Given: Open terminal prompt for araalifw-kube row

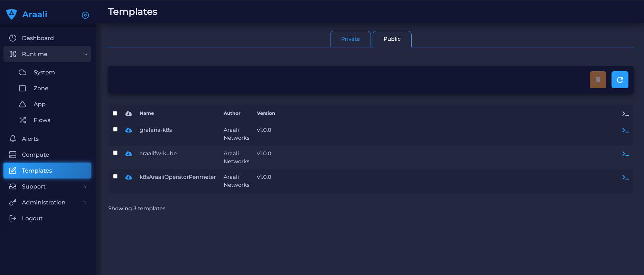Looking at the screenshot, I should click(625, 154).
